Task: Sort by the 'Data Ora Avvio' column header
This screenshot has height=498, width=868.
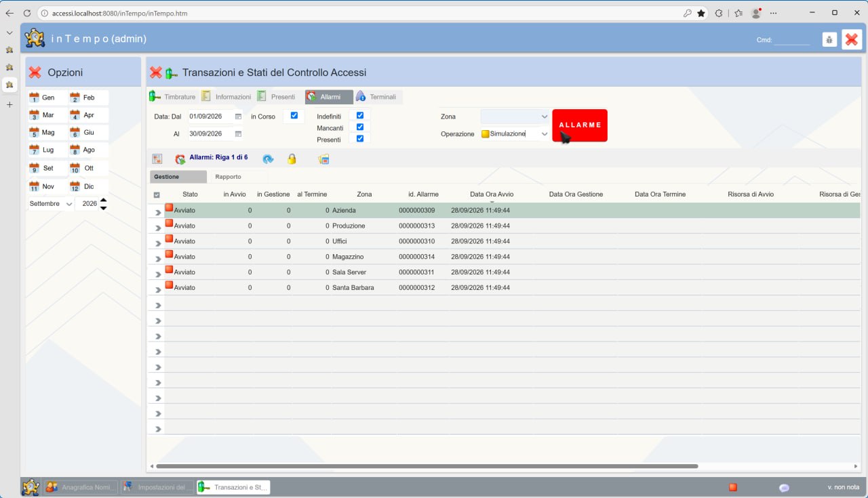Action: point(492,194)
